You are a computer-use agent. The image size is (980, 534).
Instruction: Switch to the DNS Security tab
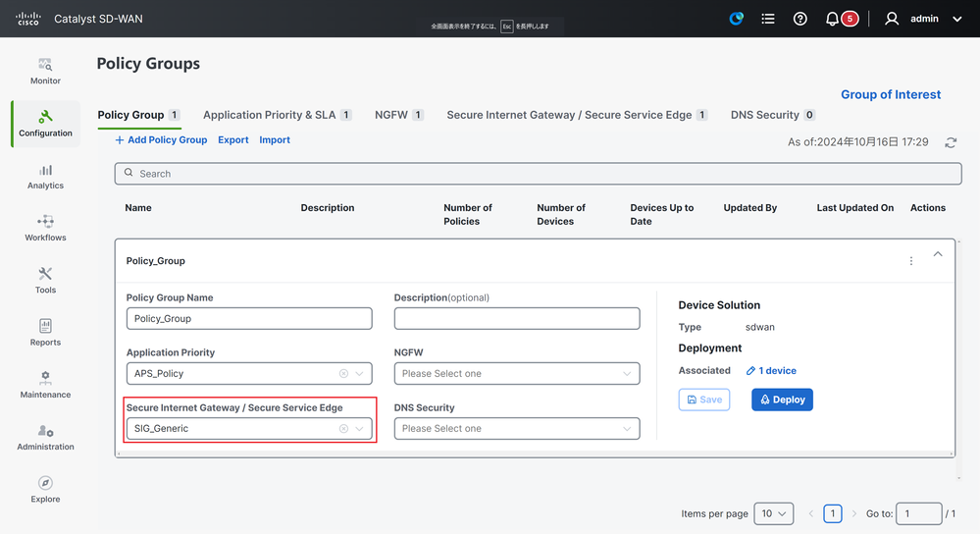tap(772, 115)
